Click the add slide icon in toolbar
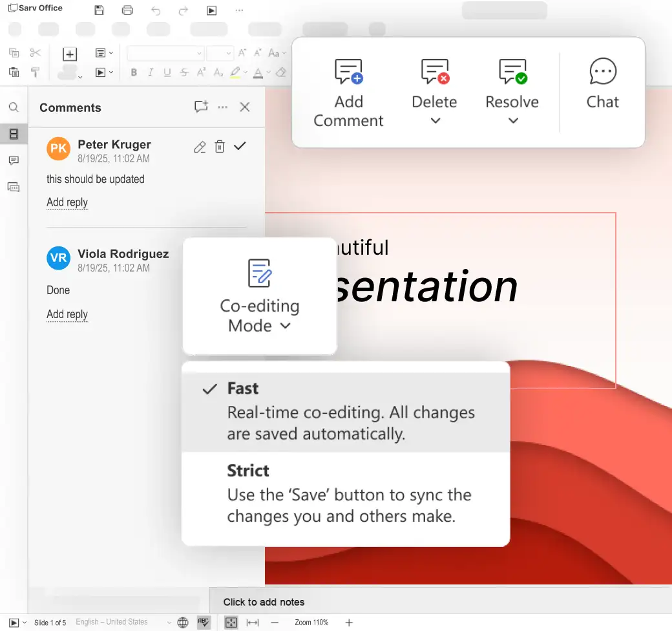The height and width of the screenshot is (631, 672). pos(70,54)
